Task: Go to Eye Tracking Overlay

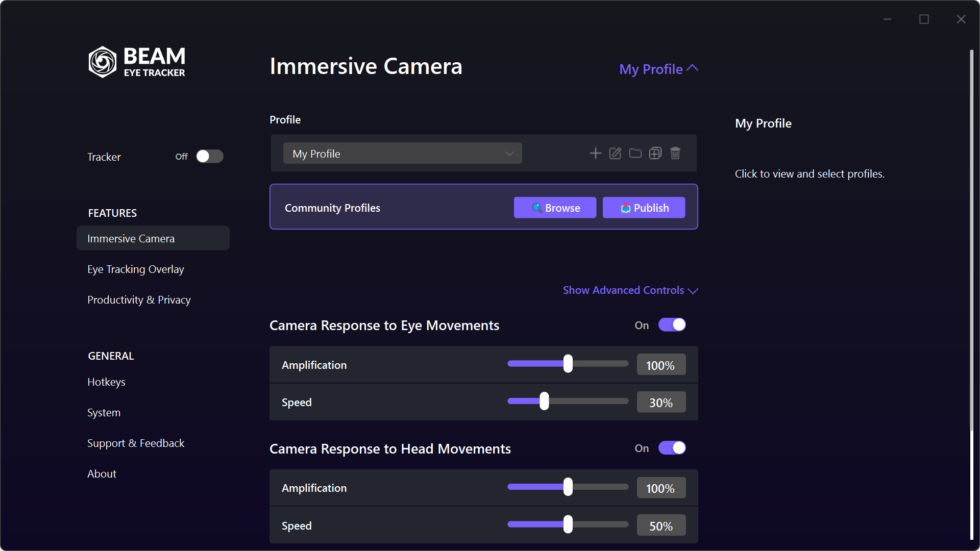Action: 136,269
